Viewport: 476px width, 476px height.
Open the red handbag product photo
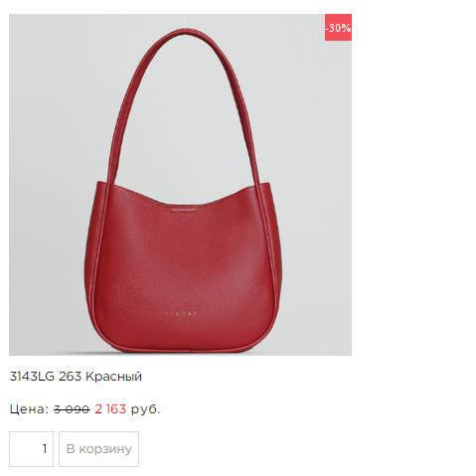pos(180,185)
